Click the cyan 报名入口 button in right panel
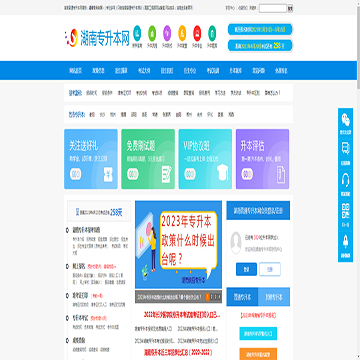This screenshot has height=360, width=360. tap(258, 333)
